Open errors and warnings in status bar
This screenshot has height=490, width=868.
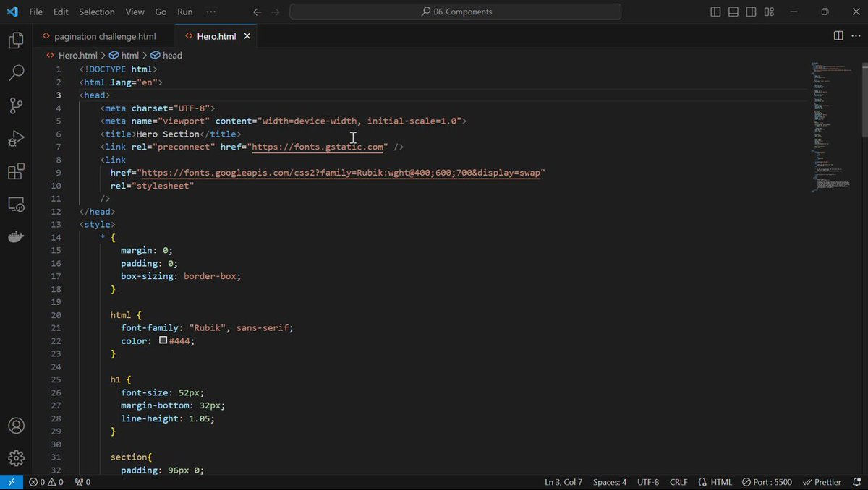[46, 482]
